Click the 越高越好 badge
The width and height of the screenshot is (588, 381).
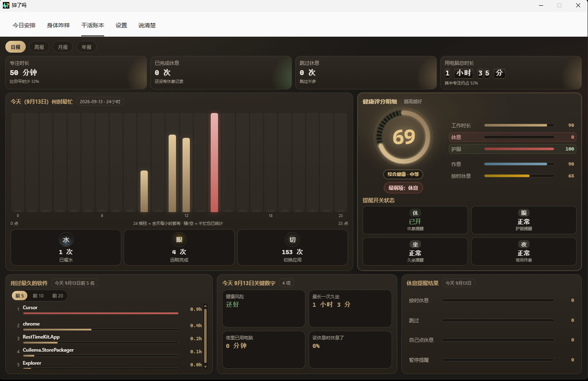click(413, 102)
